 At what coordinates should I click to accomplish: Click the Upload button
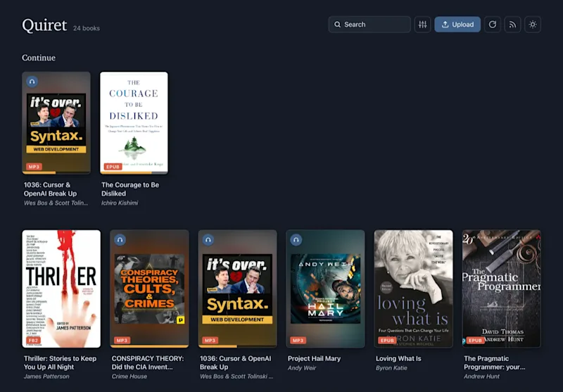[x=457, y=25]
